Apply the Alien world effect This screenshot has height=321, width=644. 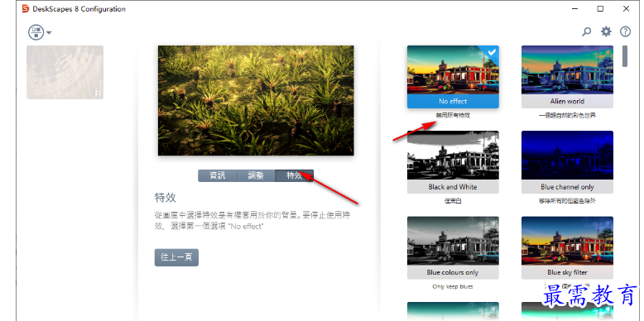coord(567,77)
